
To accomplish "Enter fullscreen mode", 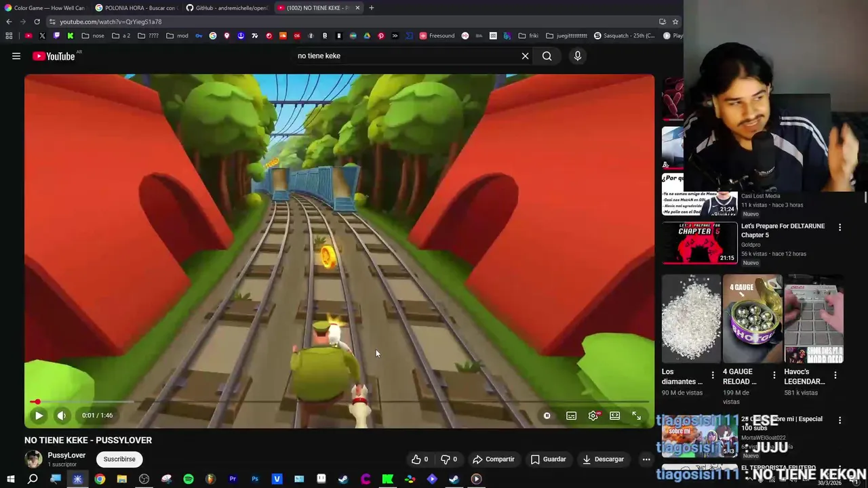I will (x=637, y=415).
